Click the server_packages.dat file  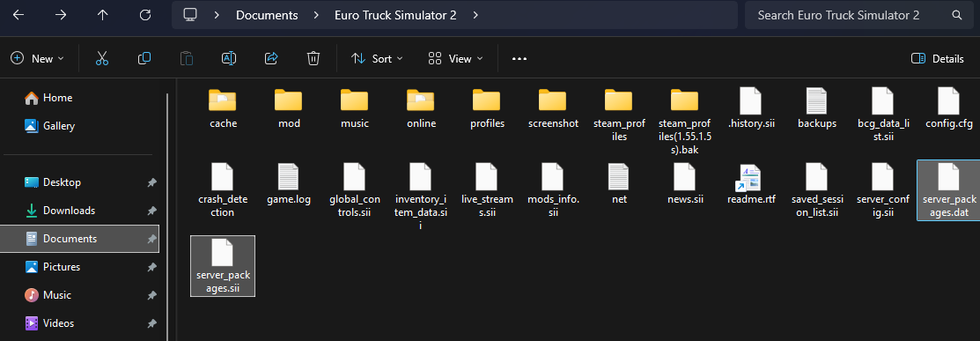pyautogui.click(x=949, y=190)
